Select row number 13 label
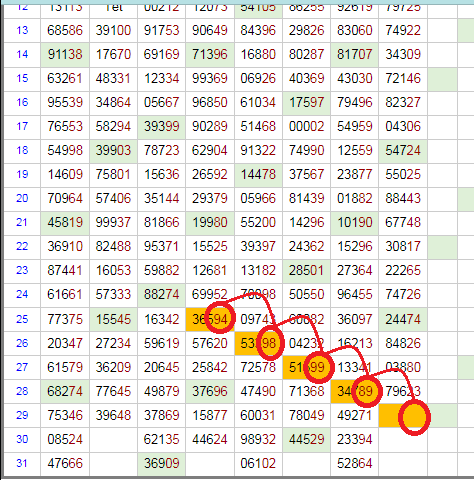474x480 pixels. point(22,30)
